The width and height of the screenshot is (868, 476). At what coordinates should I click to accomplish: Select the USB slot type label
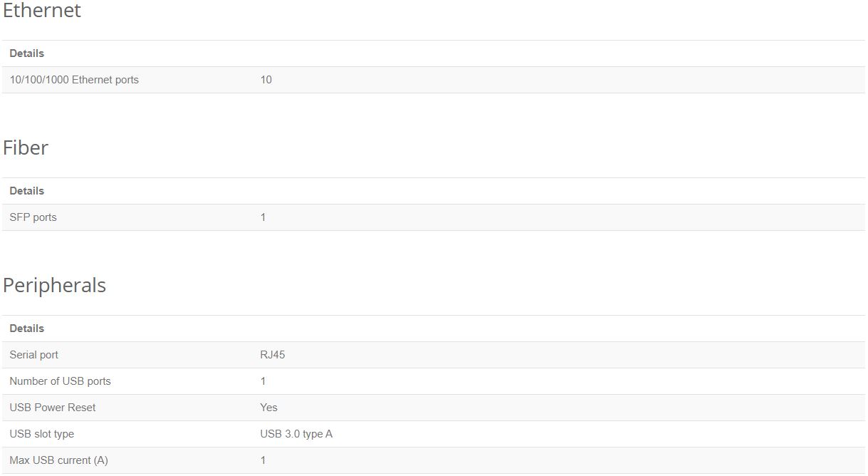[x=41, y=434]
